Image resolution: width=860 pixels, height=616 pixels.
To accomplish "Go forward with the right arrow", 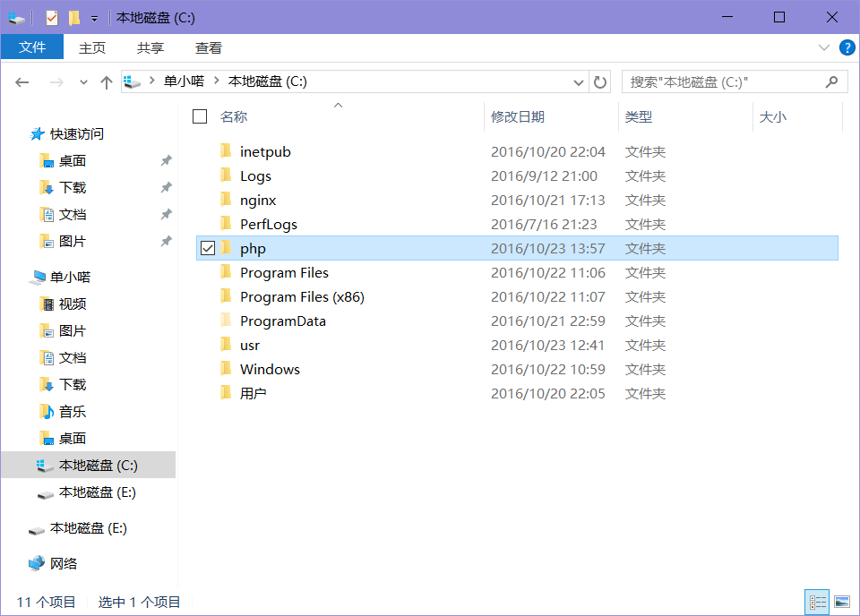I will pyautogui.click(x=56, y=82).
